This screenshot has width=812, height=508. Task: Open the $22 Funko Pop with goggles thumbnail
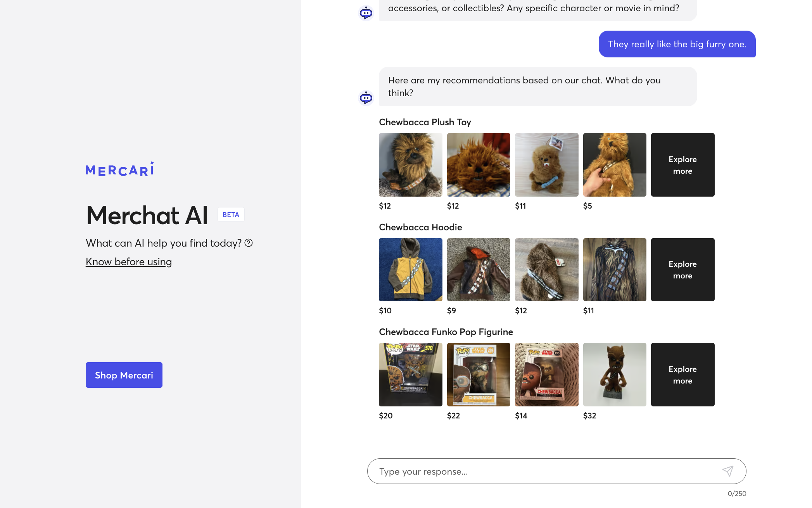tap(479, 375)
